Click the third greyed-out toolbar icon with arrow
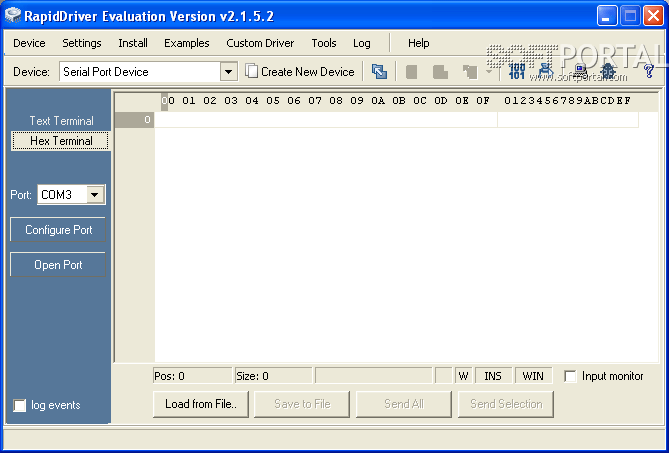 470,72
